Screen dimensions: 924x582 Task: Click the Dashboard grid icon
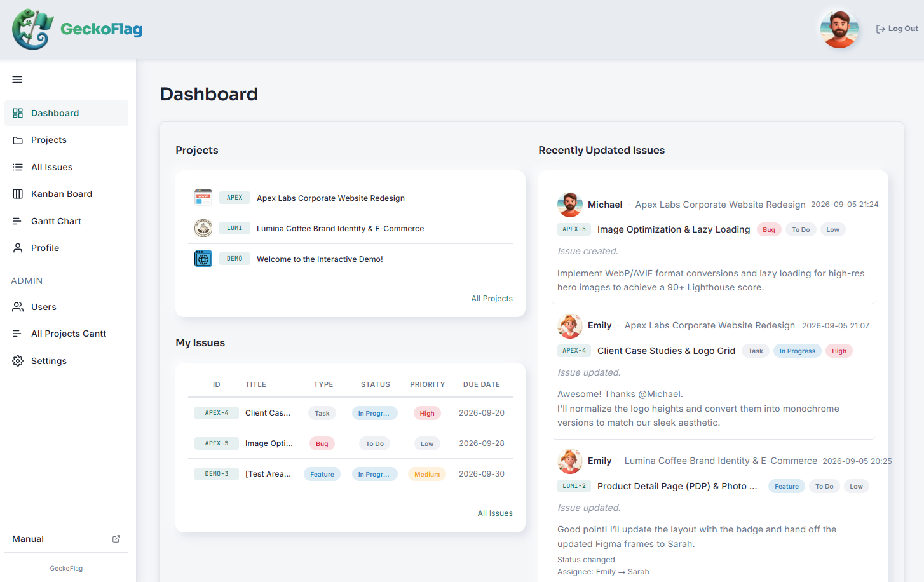coord(18,113)
